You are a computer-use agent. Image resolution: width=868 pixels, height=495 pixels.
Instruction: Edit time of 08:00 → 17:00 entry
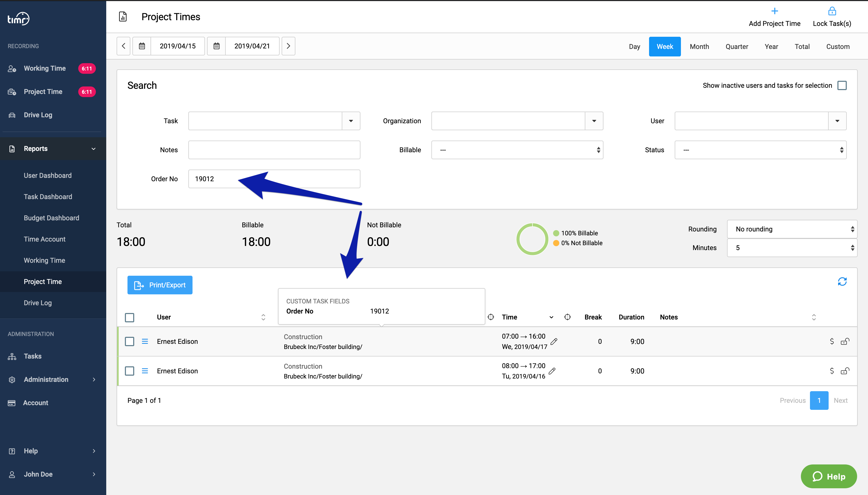pos(552,371)
